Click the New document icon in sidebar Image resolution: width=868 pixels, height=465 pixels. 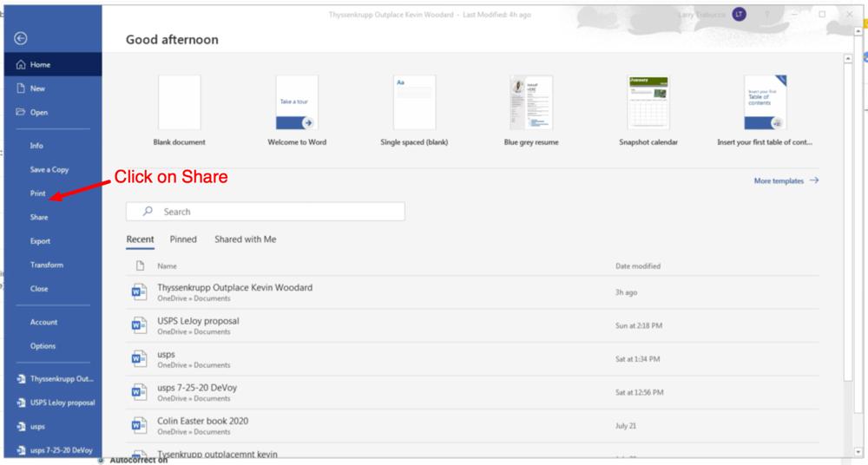pyautogui.click(x=21, y=88)
